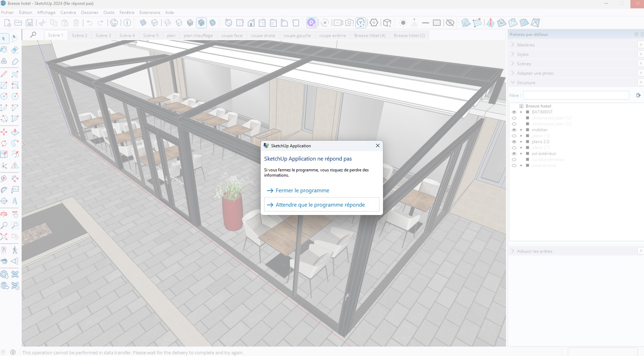Image resolution: width=644 pixels, height=356 pixels.
Task: Select the Zoom magnifier tool
Action: pos(4,225)
